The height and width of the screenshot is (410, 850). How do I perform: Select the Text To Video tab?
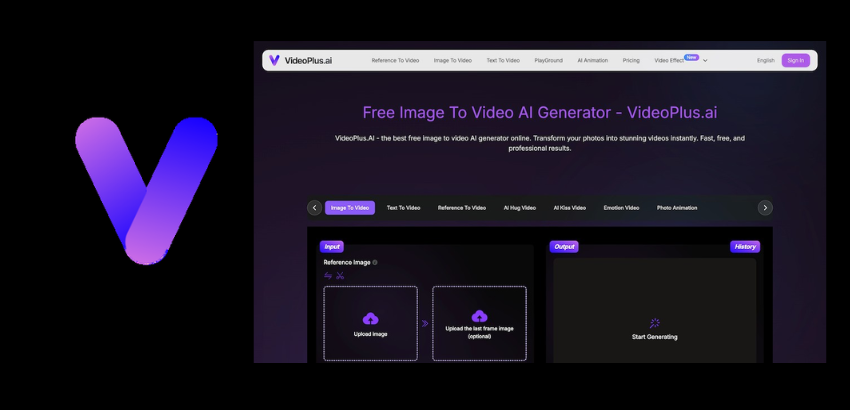(403, 208)
